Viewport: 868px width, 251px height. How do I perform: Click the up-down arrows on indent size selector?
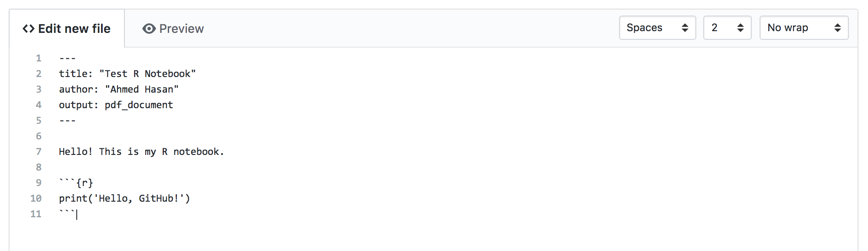tap(741, 28)
